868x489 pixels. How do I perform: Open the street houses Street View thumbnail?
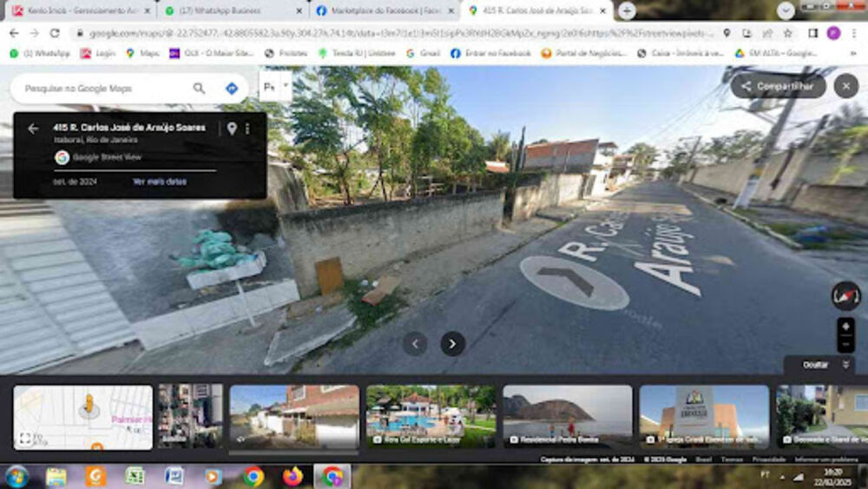(294, 416)
